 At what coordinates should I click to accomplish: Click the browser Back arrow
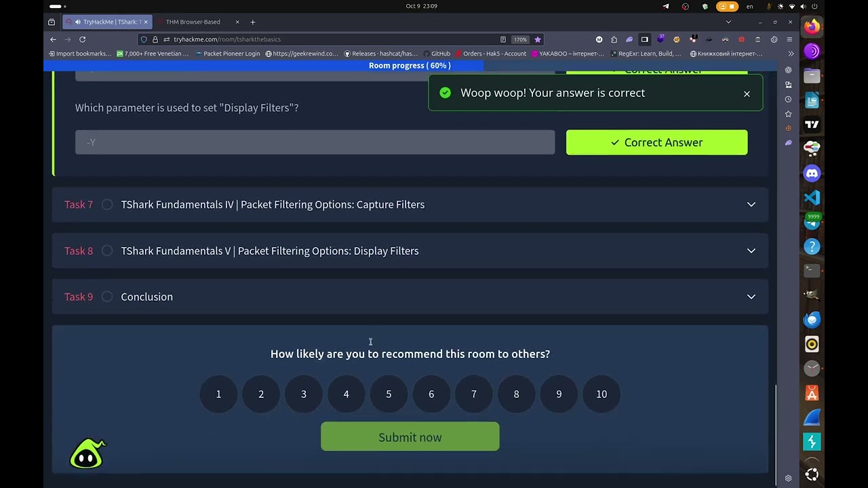point(53,39)
